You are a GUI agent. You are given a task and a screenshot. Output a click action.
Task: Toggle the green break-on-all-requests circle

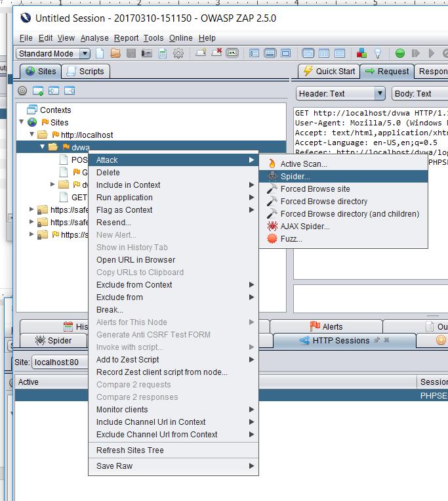tap(400, 53)
